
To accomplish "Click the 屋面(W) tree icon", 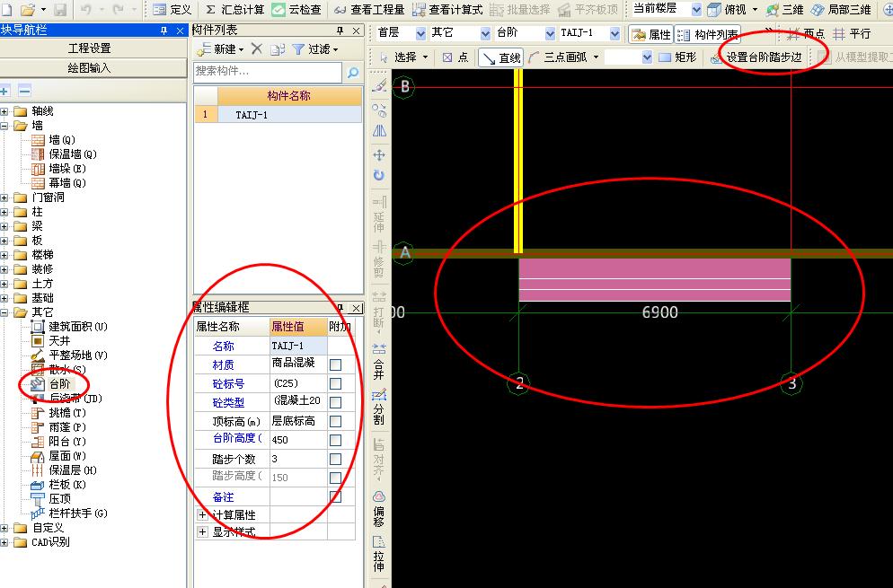I will pyautogui.click(x=38, y=456).
